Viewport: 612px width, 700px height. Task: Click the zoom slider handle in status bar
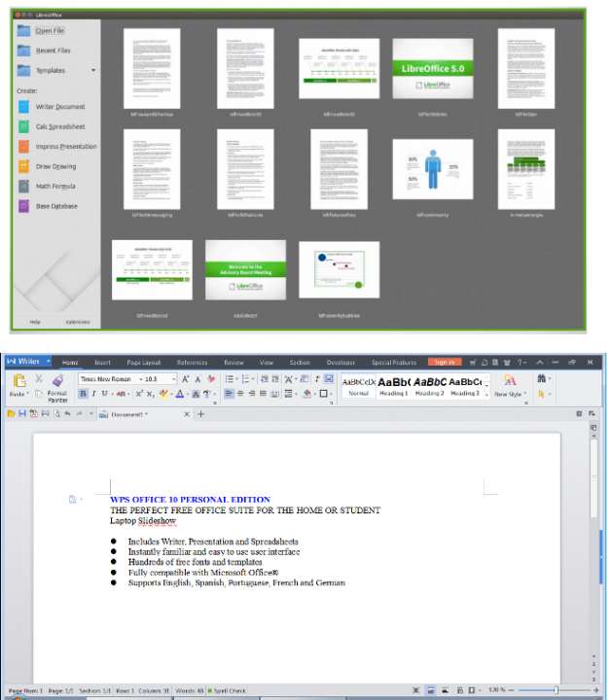coord(557,690)
